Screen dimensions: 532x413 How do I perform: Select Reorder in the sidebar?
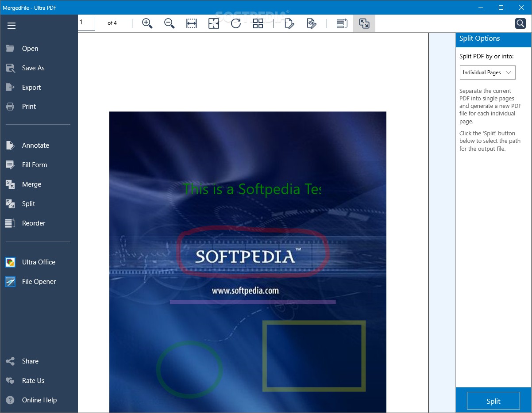point(39,223)
